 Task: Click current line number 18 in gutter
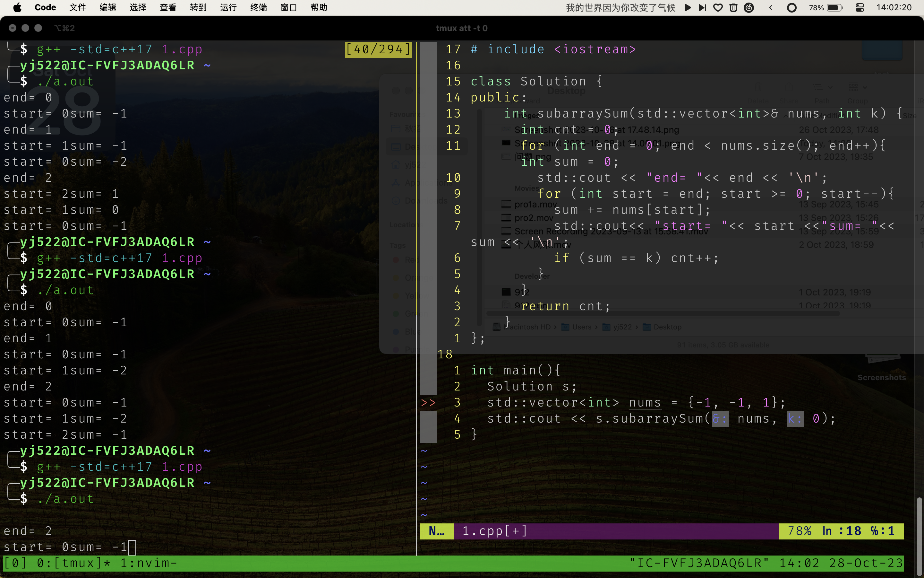click(445, 355)
